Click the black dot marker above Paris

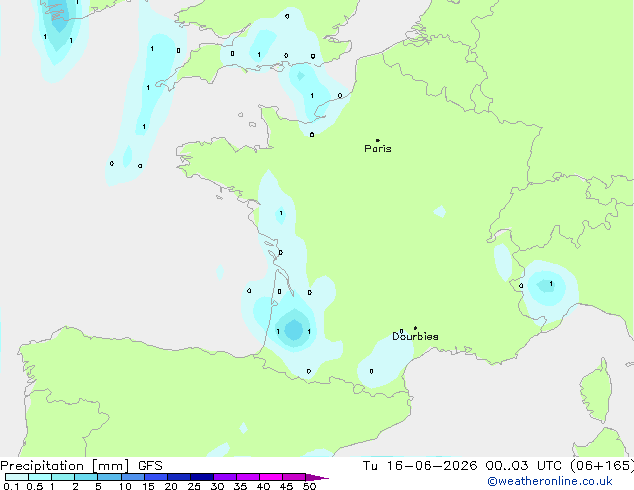[x=378, y=140]
